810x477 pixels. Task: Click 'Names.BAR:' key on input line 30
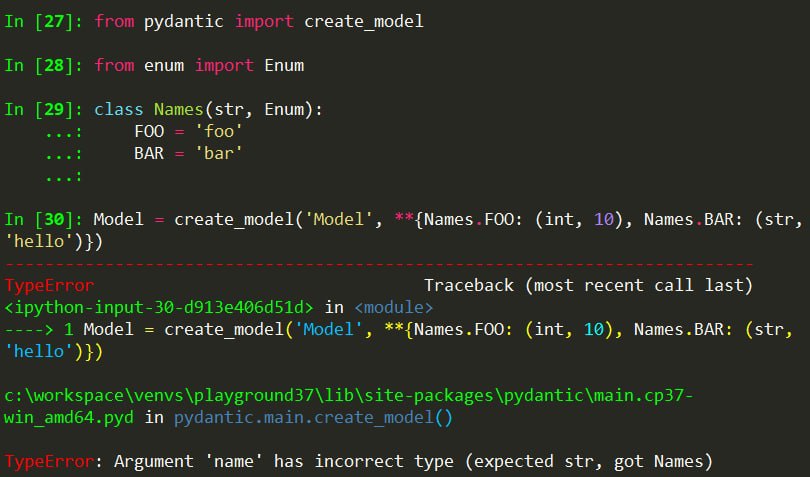point(694,220)
